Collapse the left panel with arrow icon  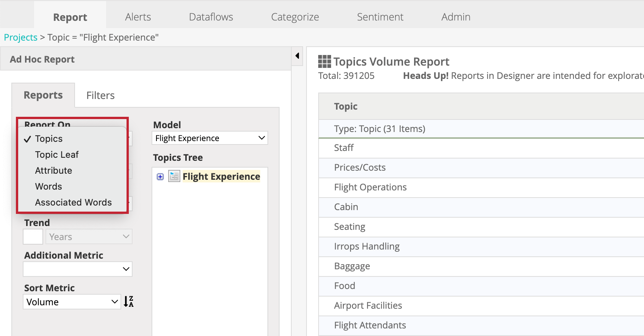297,56
